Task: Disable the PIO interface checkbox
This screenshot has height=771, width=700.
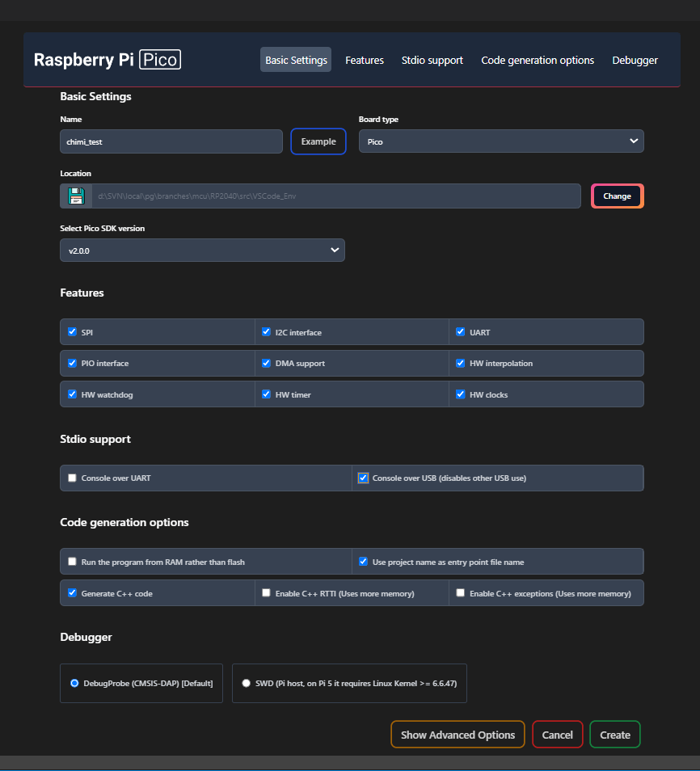Action: tap(72, 363)
